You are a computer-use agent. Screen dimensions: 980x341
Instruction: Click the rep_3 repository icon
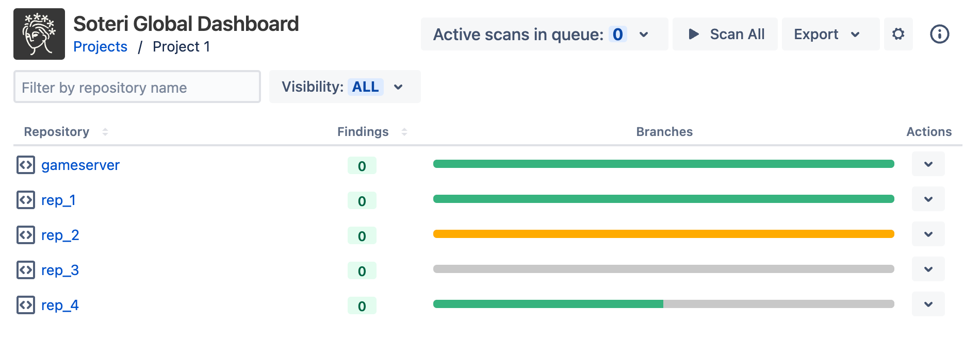26,270
